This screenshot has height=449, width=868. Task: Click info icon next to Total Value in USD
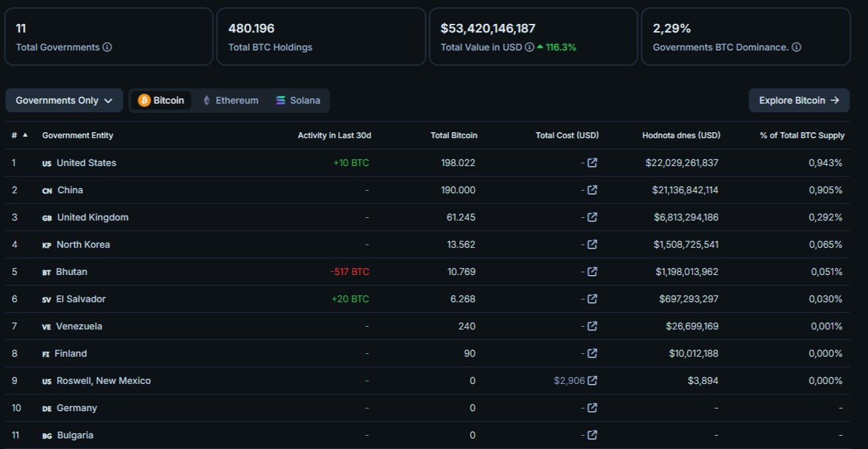(x=529, y=47)
